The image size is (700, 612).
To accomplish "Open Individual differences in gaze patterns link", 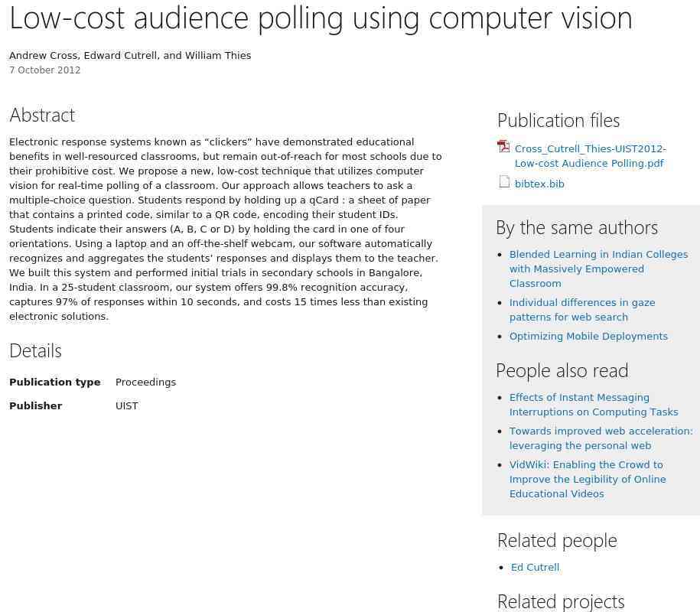I will [x=582, y=310].
